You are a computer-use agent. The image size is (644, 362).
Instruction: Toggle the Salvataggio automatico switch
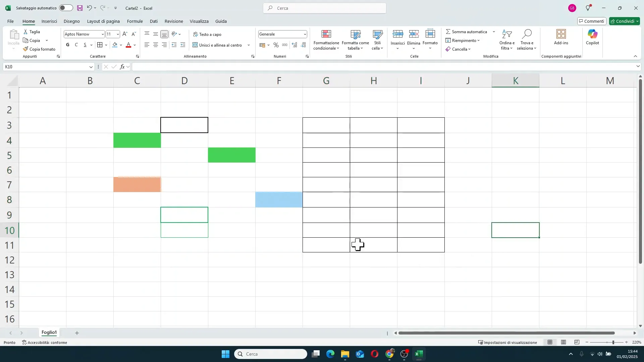pyautogui.click(x=66, y=8)
